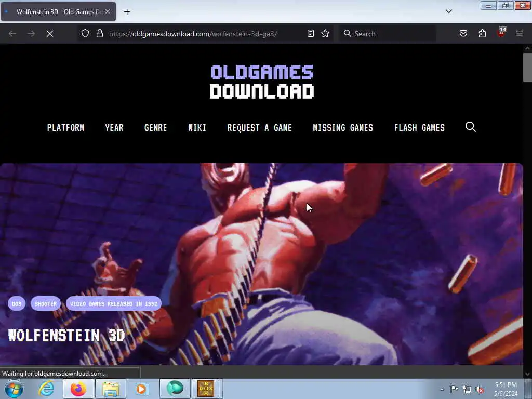This screenshot has height=399, width=532.
Task: Click the Action Center flag tray icon
Action: tap(454, 389)
